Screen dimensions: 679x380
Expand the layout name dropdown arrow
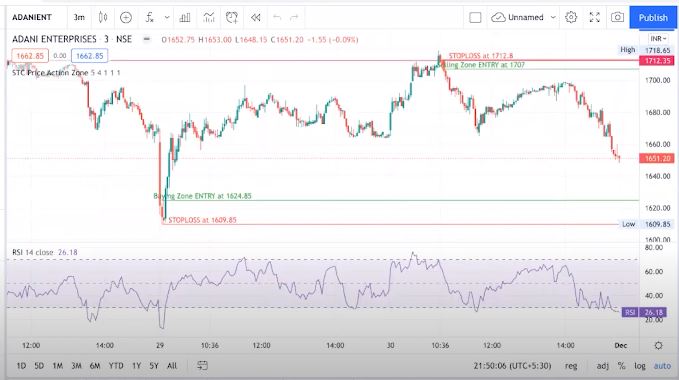pos(553,17)
